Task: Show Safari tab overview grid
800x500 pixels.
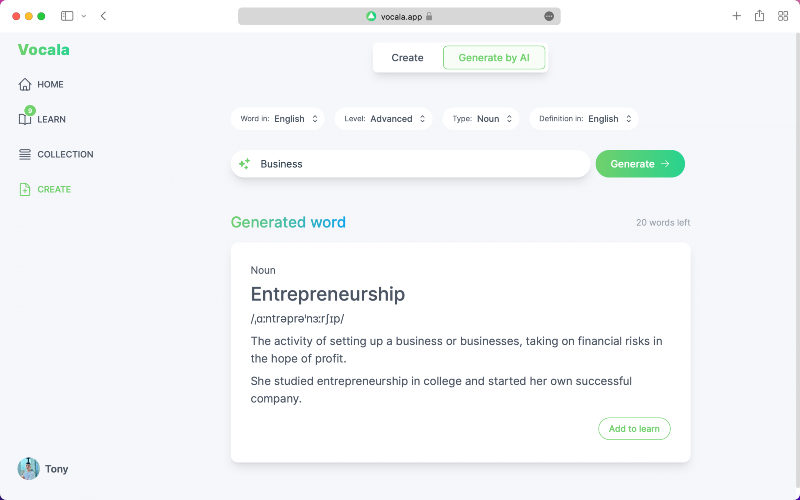Action: tap(783, 16)
